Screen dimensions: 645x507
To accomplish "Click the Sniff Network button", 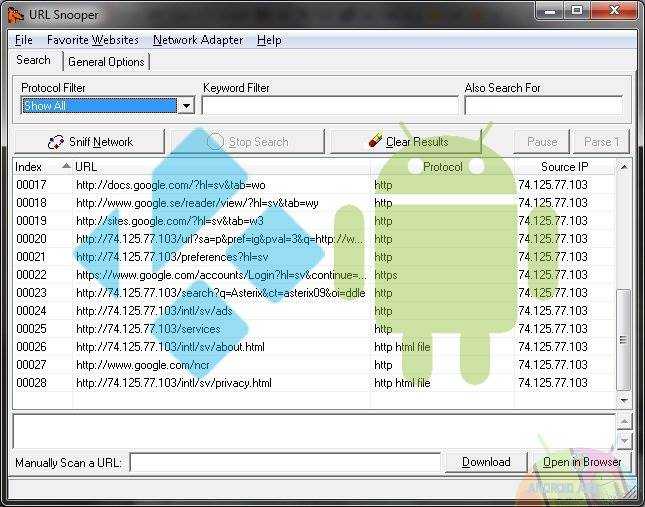I will pos(90,142).
